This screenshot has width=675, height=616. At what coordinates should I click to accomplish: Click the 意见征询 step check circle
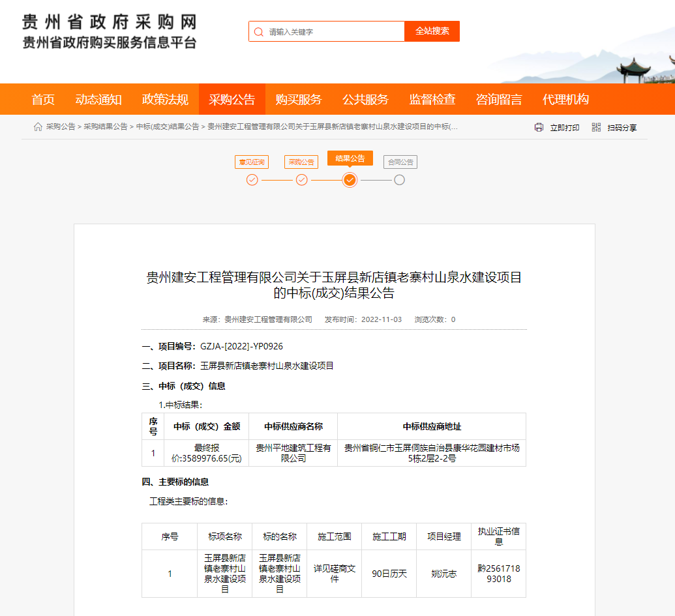point(252,180)
